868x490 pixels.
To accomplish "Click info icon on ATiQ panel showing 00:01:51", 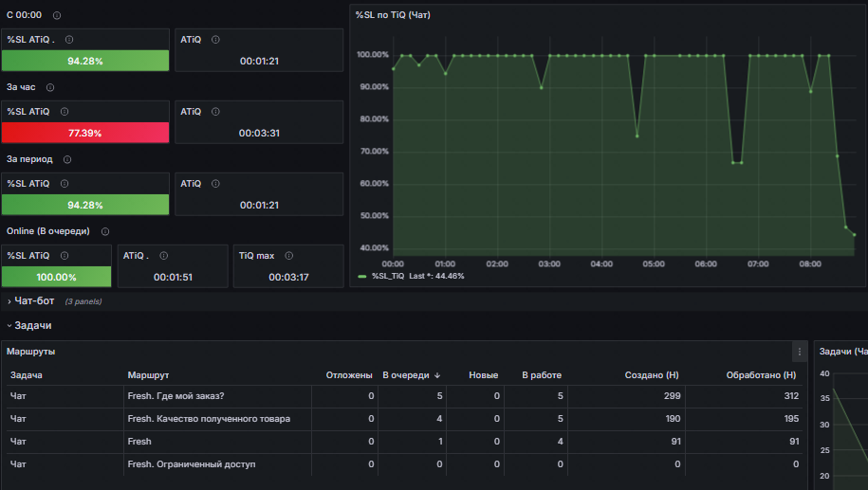I will pyautogui.click(x=163, y=256).
